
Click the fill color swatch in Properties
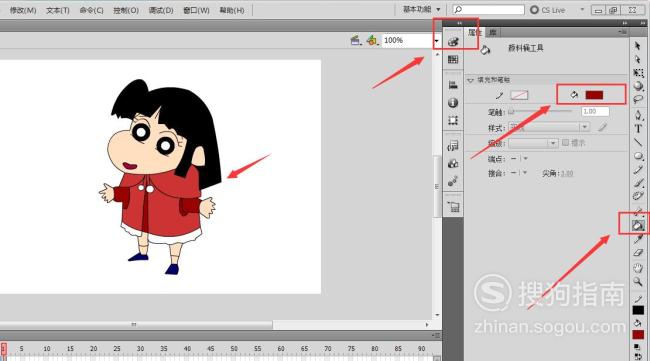click(594, 95)
